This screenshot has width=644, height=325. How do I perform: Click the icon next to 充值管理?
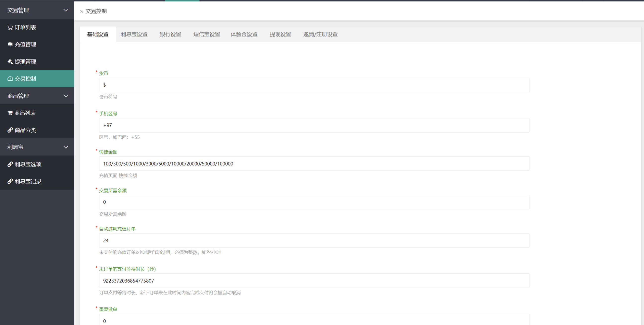coord(10,44)
